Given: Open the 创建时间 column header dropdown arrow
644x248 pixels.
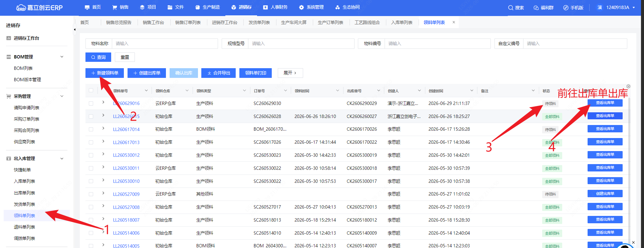Looking at the screenshot, I should 472,91.
